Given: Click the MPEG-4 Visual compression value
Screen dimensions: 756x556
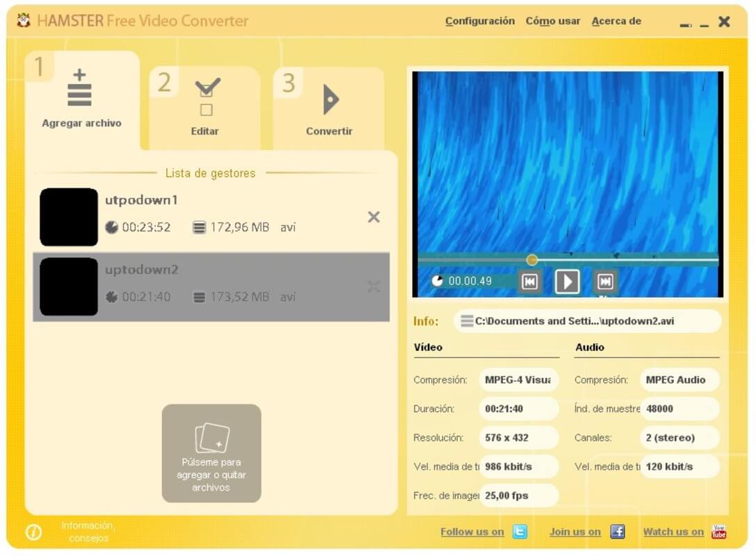Looking at the screenshot, I should click(x=518, y=379).
